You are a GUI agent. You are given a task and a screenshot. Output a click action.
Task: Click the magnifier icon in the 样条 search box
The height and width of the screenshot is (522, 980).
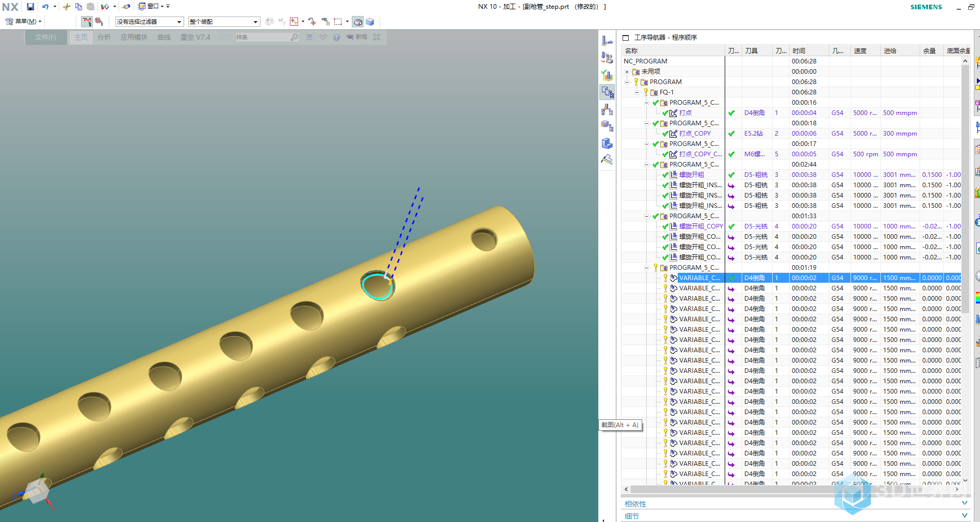point(294,37)
